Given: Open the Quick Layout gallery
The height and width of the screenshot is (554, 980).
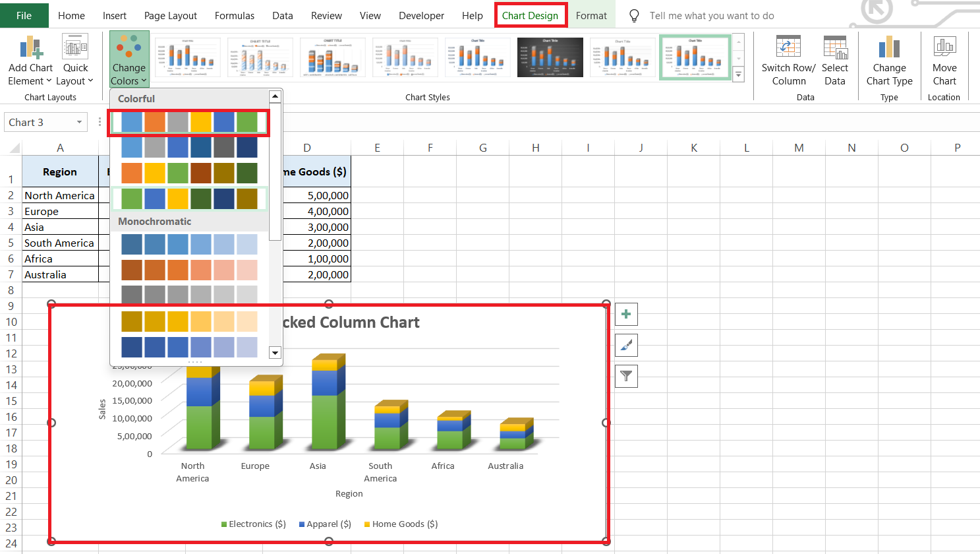Looking at the screenshot, I should (x=75, y=61).
